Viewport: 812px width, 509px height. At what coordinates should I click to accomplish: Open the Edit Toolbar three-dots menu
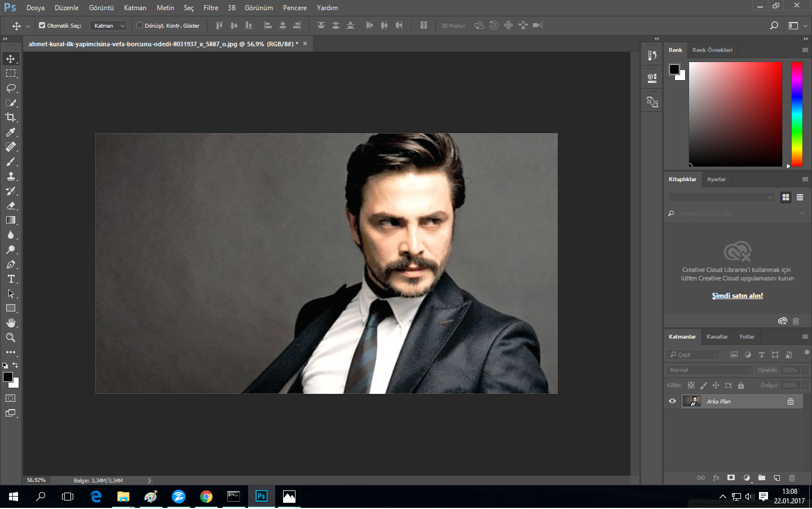(x=11, y=352)
